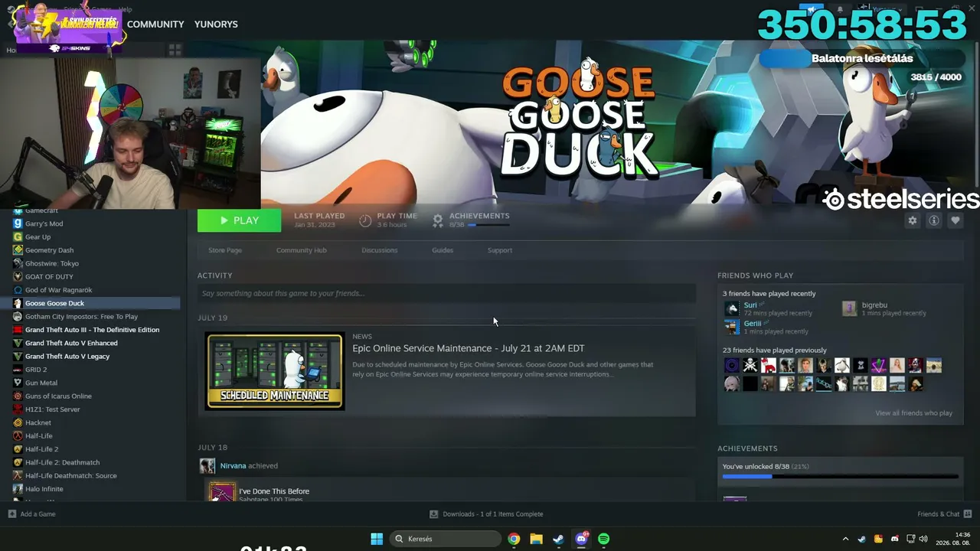Open the Support tab
Screen dimensions: 980x551
(x=500, y=250)
